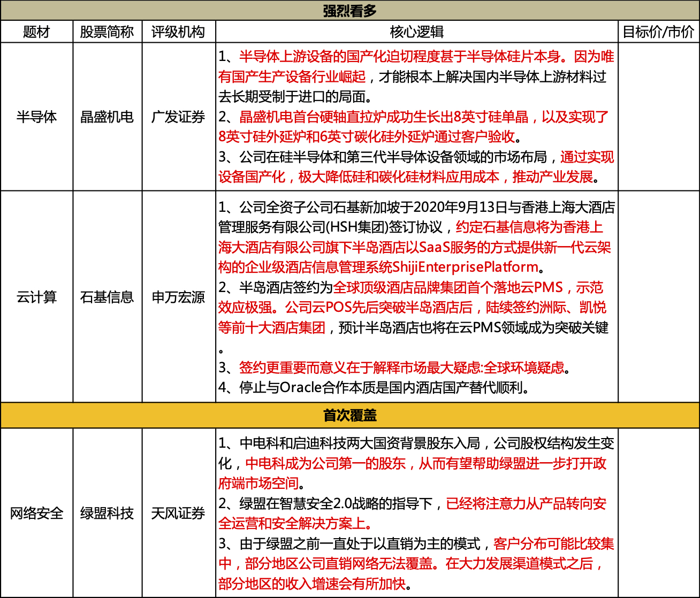
Task: Click the line starting 3、公司在硅半导体和第三代
Action: (416, 157)
